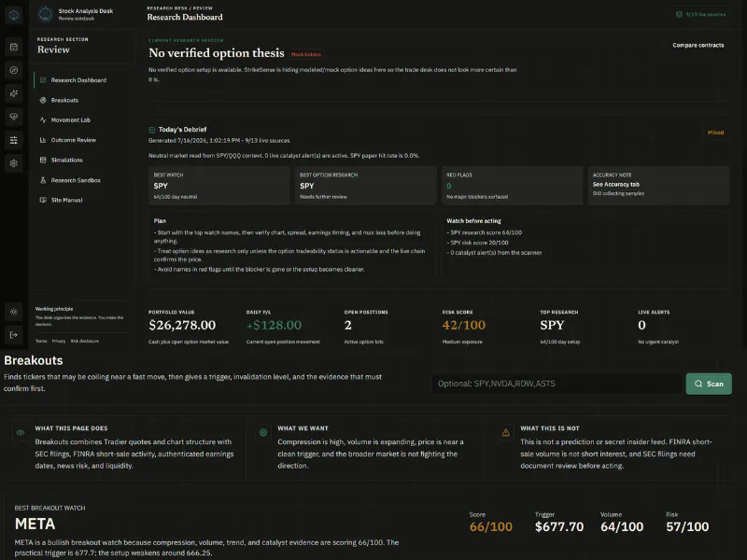Open the sliders icon in left rail
The height and width of the screenshot is (560, 747).
tap(14, 140)
